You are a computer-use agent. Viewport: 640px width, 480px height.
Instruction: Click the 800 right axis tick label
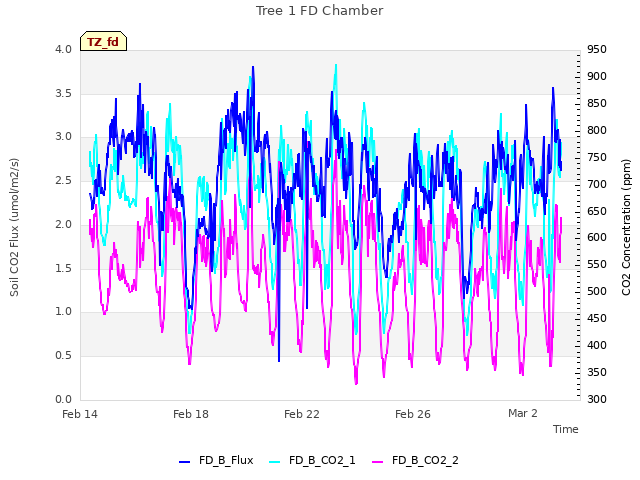[597, 130]
